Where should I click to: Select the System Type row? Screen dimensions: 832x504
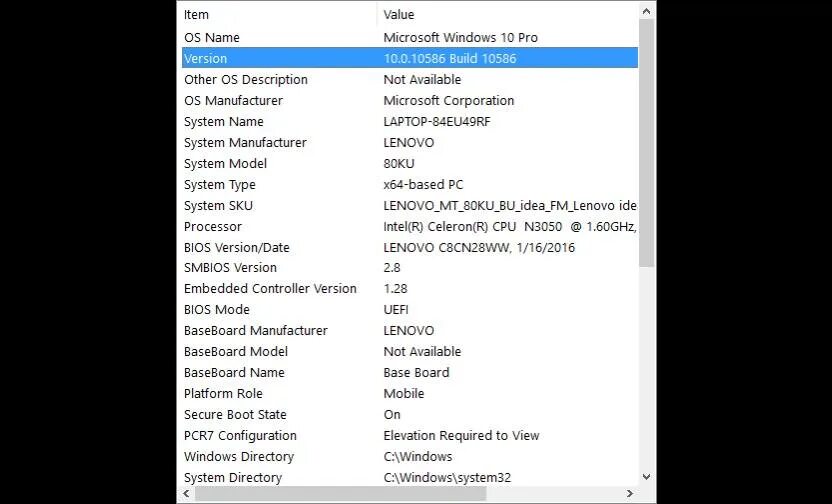410,185
